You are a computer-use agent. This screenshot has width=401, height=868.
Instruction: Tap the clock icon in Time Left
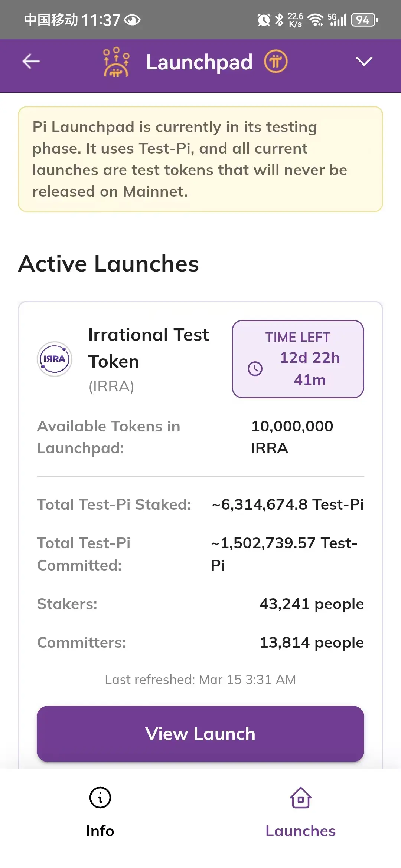[x=255, y=369]
